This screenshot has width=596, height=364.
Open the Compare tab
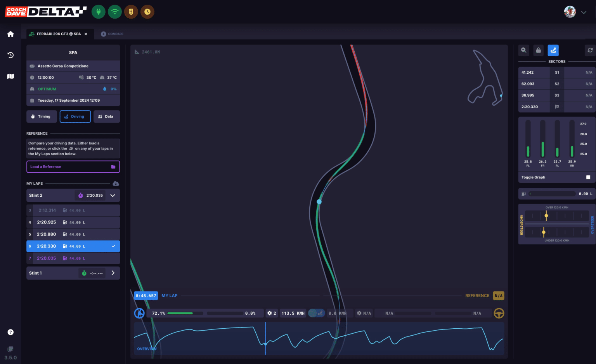pyautogui.click(x=112, y=34)
